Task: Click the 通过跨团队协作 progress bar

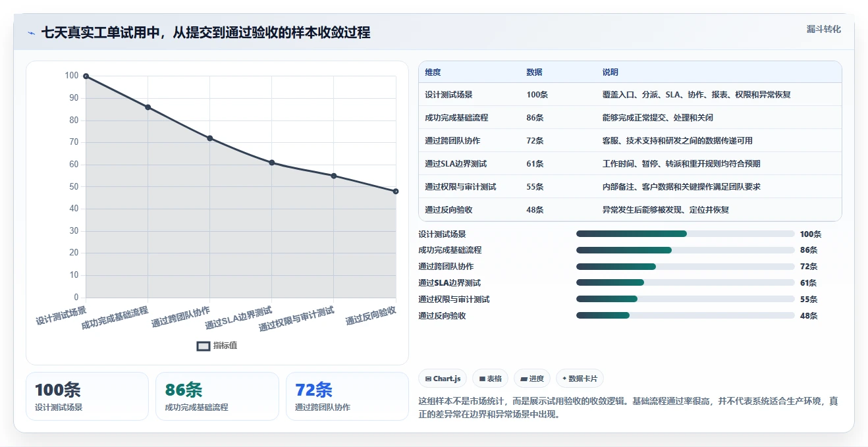Action: [686, 267]
